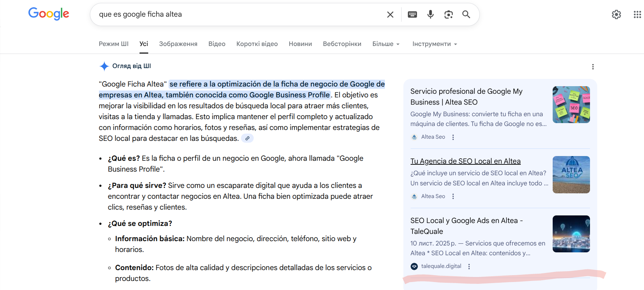Submit search with the magnifier icon
This screenshot has height=290, width=644.
[x=466, y=14]
